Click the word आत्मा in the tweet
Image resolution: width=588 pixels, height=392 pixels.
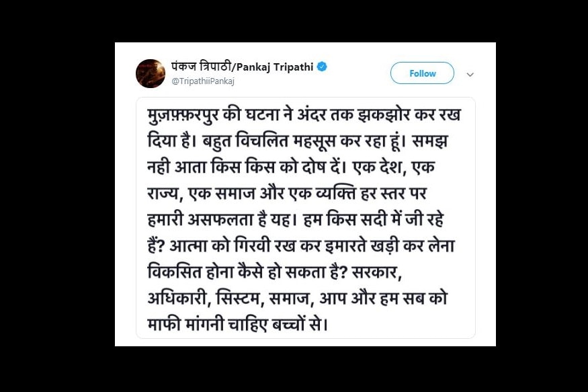pyautogui.click(x=187, y=246)
